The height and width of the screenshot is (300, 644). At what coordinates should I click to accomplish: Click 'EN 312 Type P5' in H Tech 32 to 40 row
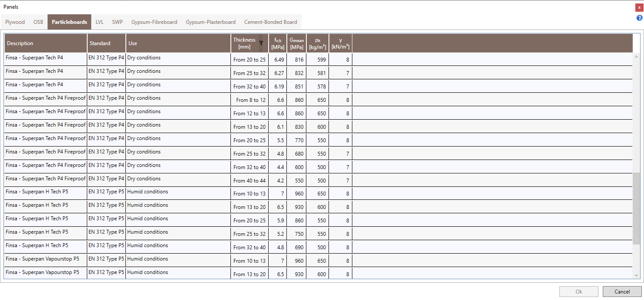(106, 245)
